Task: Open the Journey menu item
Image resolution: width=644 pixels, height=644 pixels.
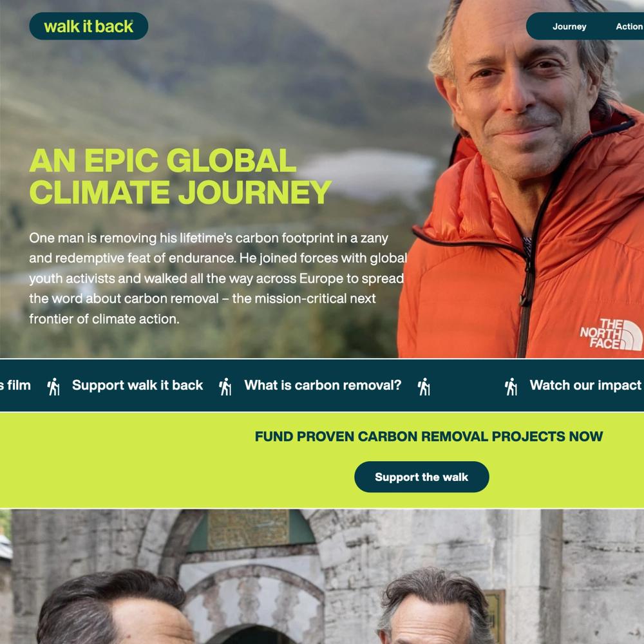Action: [x=569, y=26]
